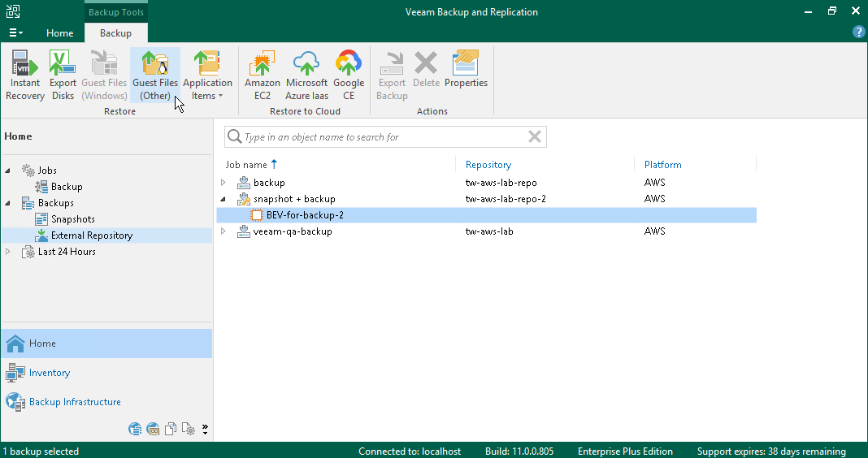This screenshot has width=868, height=458.
Task: Collapse the Jobs tree node
Action: [x=8, y=171]
